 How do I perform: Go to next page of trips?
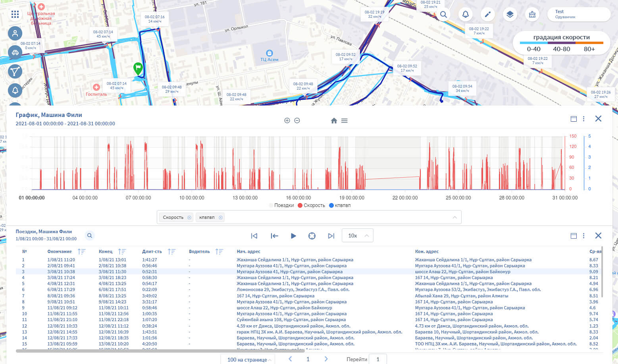[x=326, y=359]
